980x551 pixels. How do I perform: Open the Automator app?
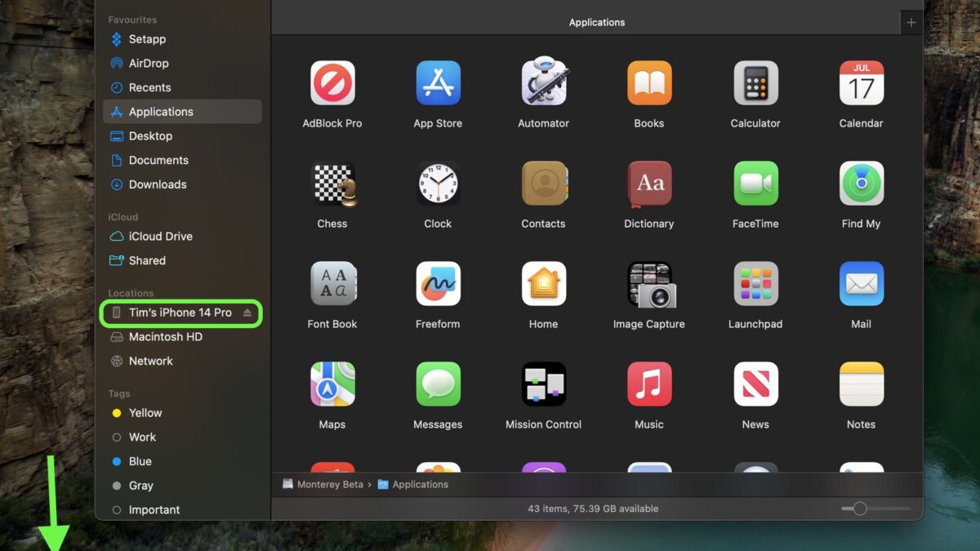click(x=543, y=83)
